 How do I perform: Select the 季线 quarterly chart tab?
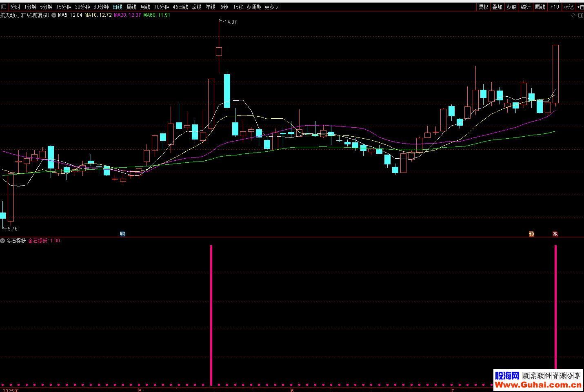(x=197, y=7)
